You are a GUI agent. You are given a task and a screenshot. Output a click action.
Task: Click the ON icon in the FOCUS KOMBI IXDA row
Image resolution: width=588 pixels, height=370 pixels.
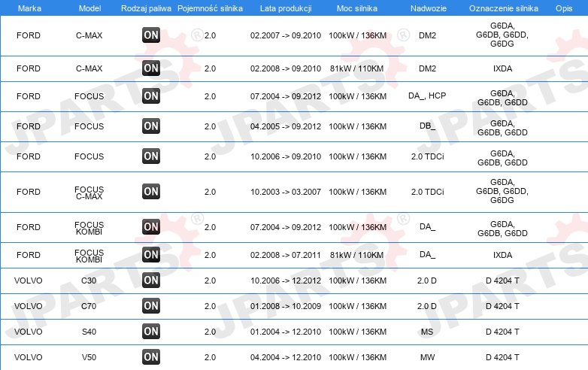click(x=151, y=254)
